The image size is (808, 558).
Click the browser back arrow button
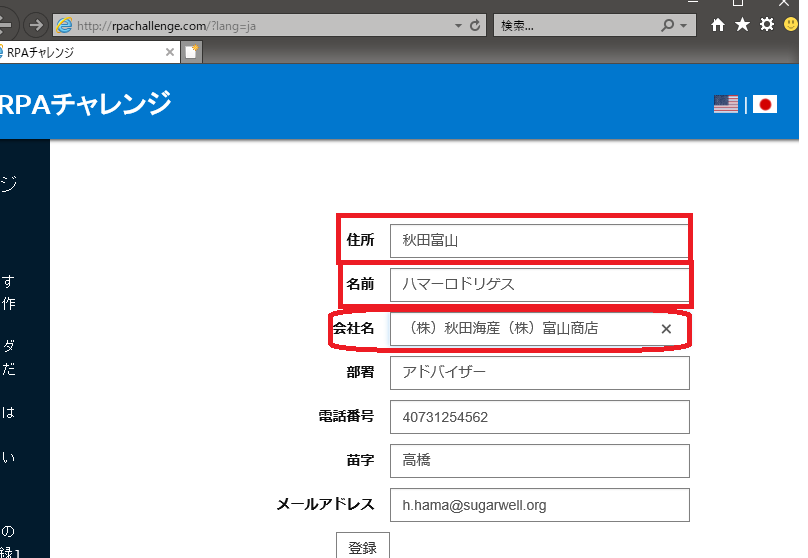[5, 25]
